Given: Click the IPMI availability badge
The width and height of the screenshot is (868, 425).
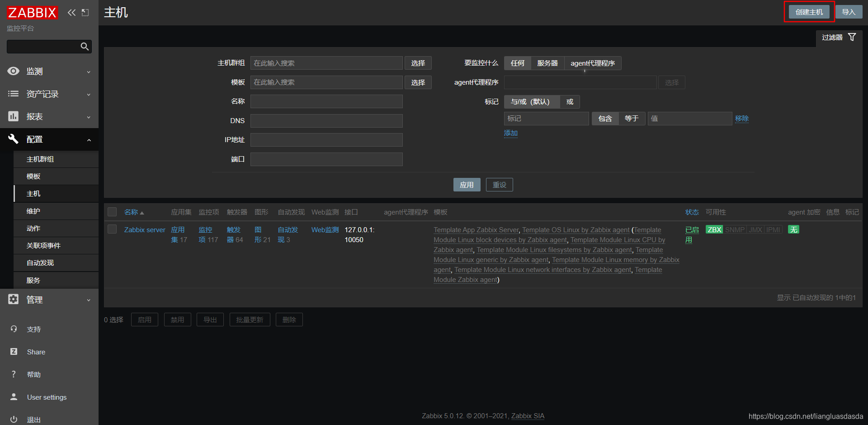Looking at the screenshot, I should pyautogui.click(x=773, y=230).
